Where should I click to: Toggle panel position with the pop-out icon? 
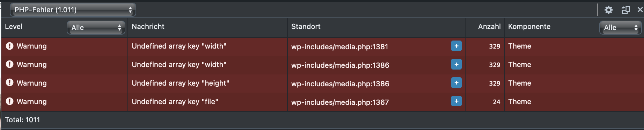pos(625,10)
